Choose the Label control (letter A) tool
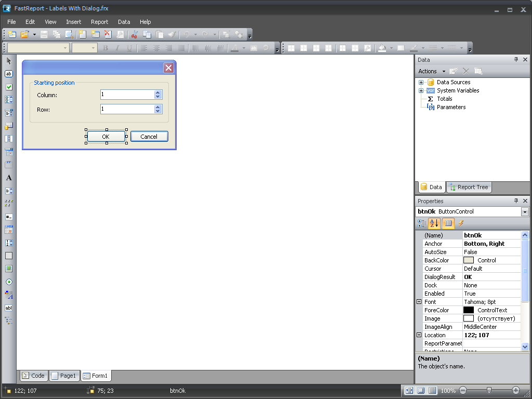 9,178
